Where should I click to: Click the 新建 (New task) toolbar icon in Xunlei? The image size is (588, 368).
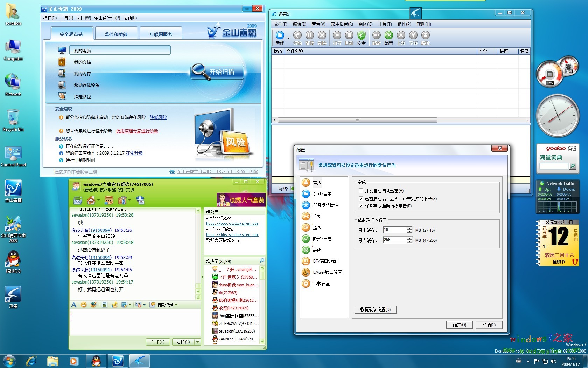click(280, 35)
